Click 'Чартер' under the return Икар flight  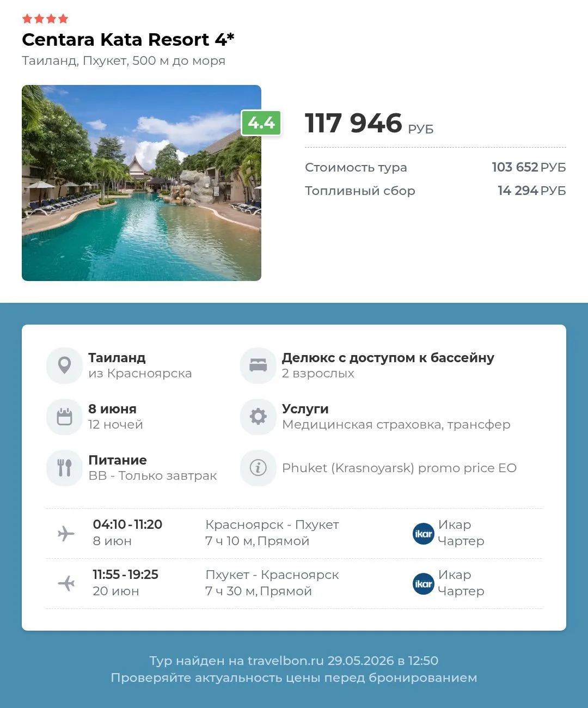461,591
